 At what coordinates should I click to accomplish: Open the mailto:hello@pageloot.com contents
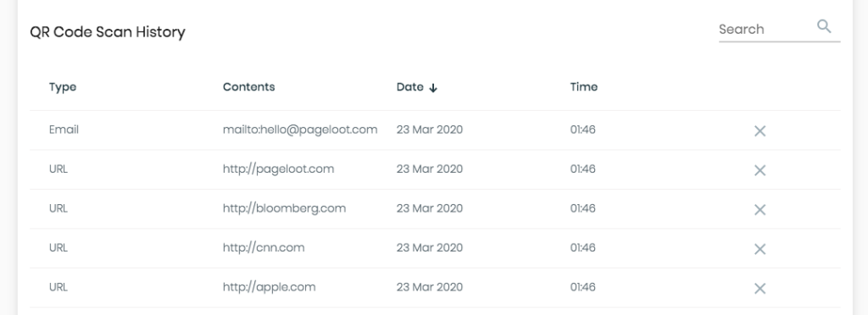click(x=300, y=130)
